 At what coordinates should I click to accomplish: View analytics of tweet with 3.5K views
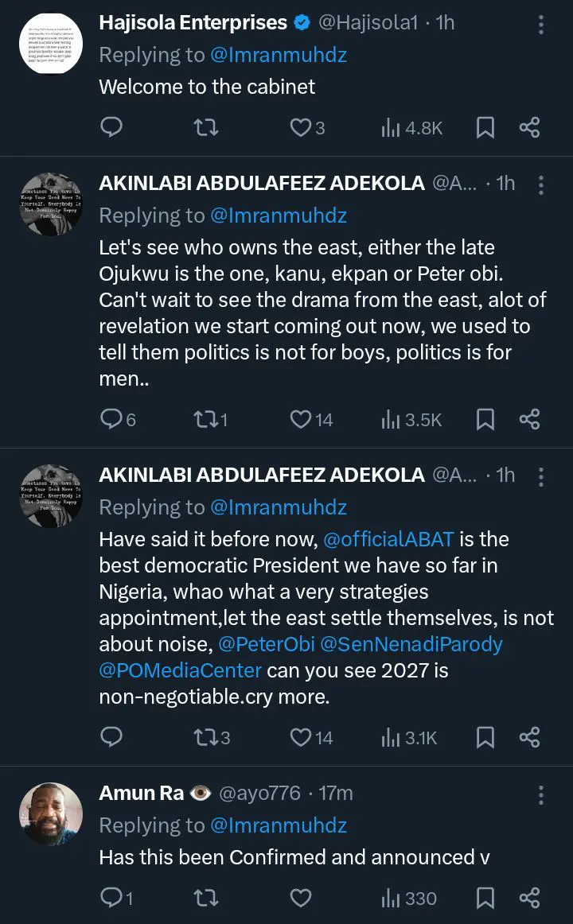point(411,419)
